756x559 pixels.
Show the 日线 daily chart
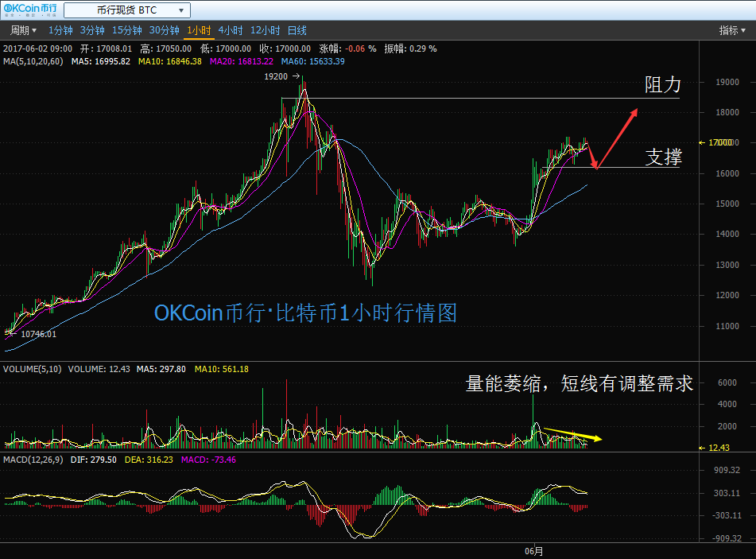pyautogui.click(x=297, y=30)
